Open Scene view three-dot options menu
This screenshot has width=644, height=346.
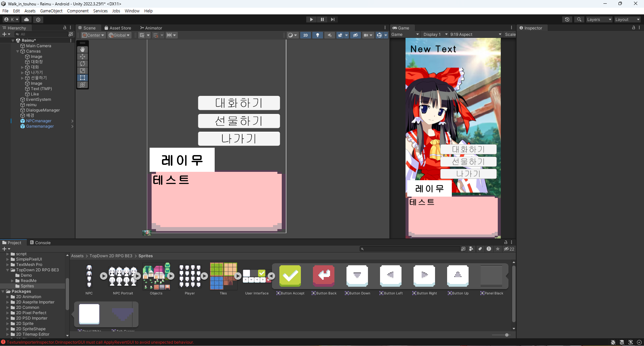[385, 28]
